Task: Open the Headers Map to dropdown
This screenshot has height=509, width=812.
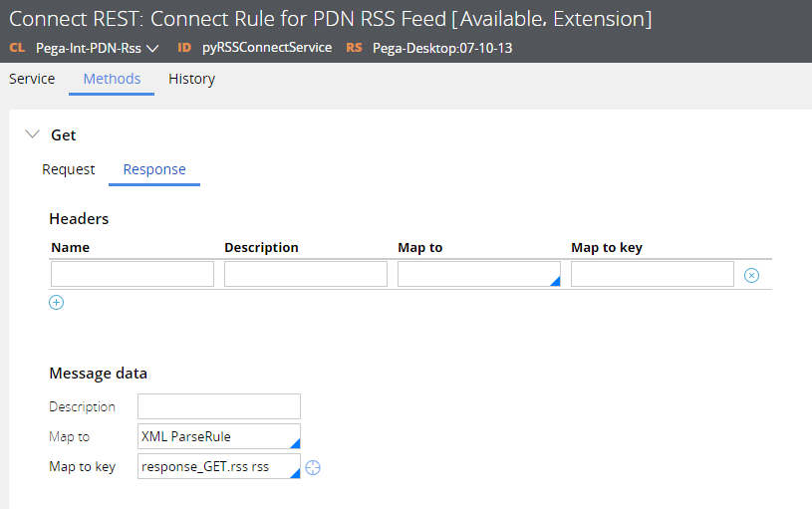Action: click(478, 274)
